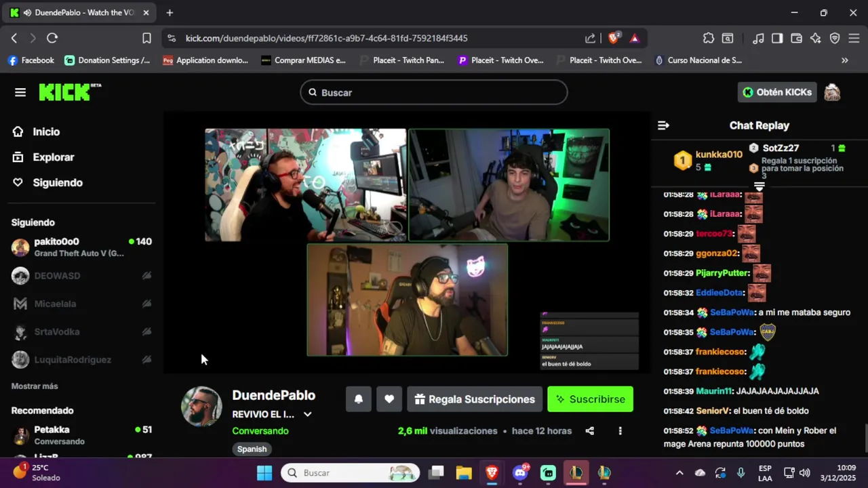
Task: Open Windows Start menu
Action: (x=264, y=472)
